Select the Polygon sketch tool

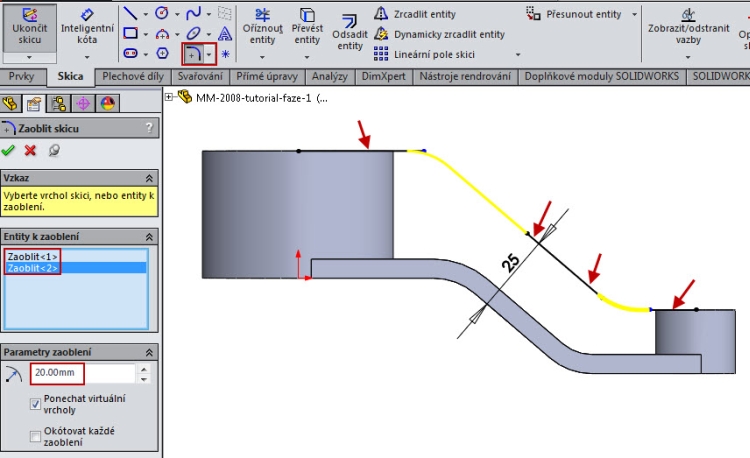click(162, 53)
